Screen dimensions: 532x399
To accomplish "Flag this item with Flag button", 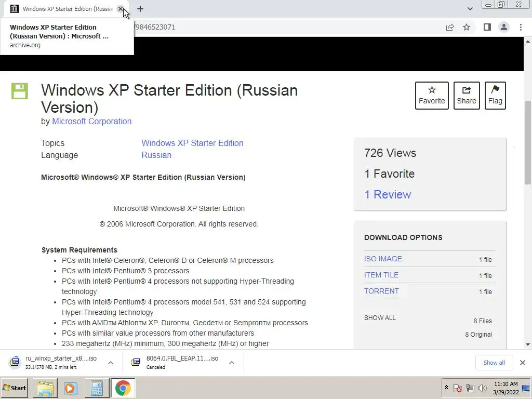I will click(x=495, y=96).
